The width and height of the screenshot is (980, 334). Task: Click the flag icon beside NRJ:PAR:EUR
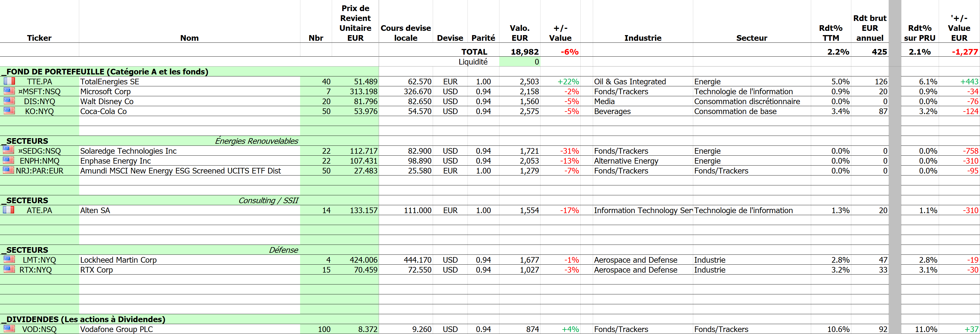(8, 170)
